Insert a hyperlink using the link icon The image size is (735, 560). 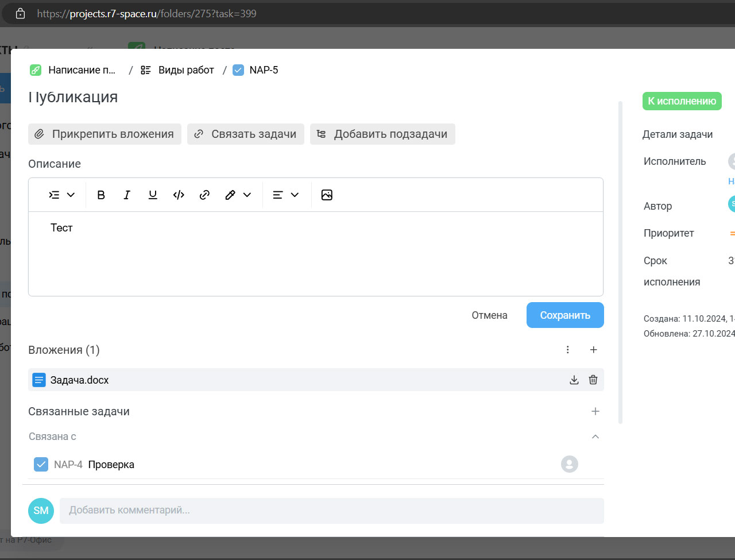204,195
